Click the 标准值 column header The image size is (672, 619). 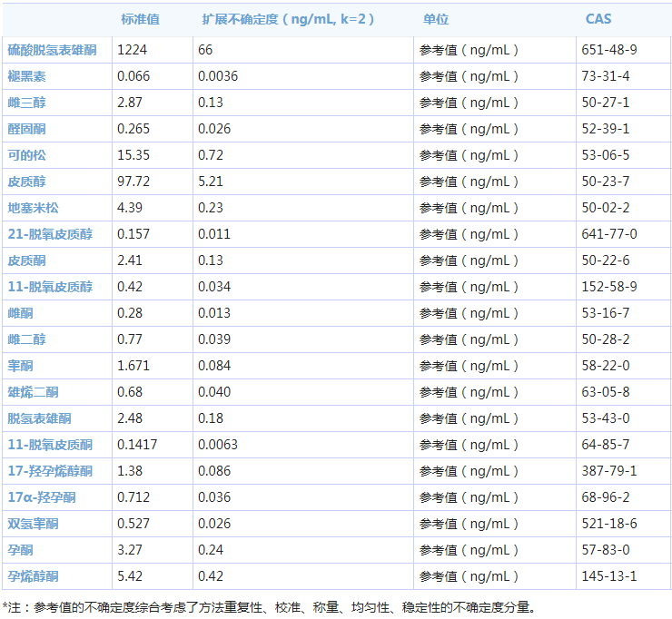140,19
